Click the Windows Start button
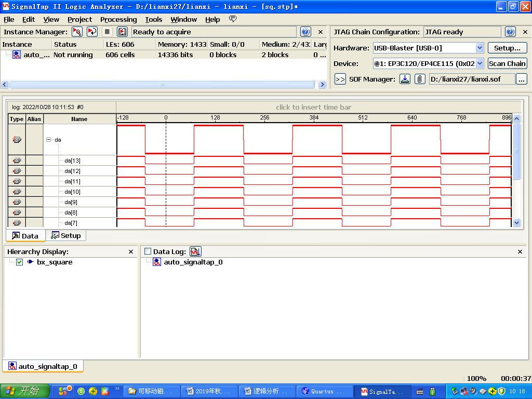Image resolution: width=532 pixels, height=399 pixels. 25,391
